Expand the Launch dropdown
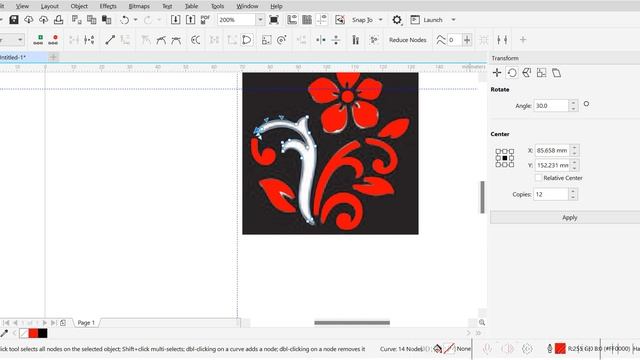 [453, 20]
